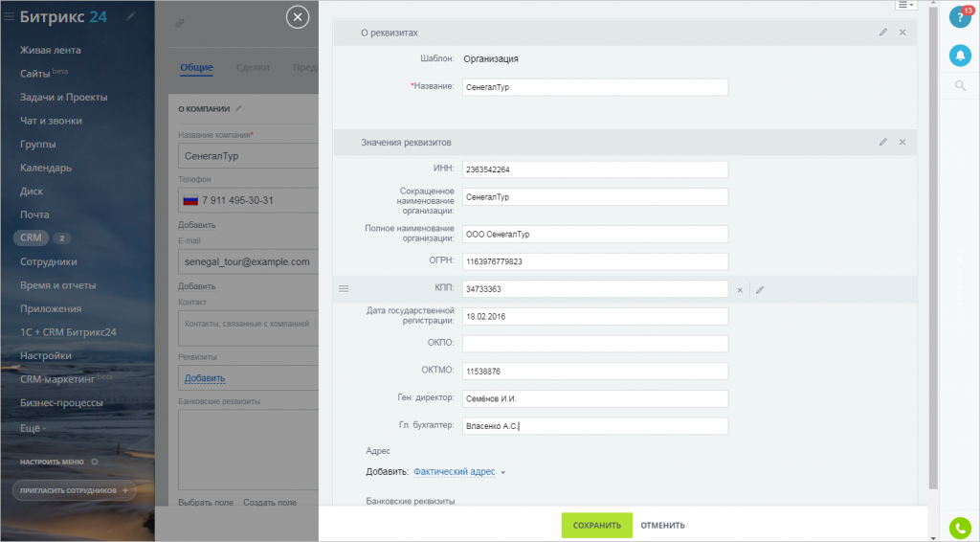This screenshot has width=980, height=542.
Task: Delete the КПП field using its X icon
Action: [x=740, y=289]
